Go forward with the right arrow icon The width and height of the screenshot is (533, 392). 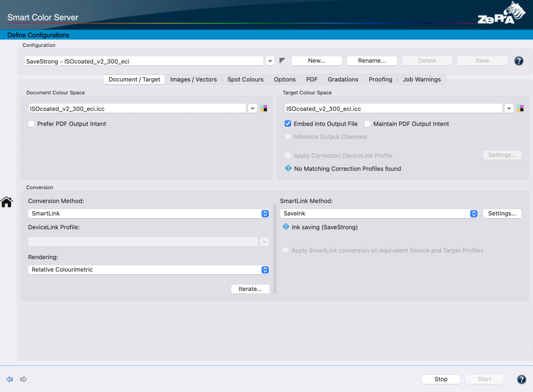24,379
